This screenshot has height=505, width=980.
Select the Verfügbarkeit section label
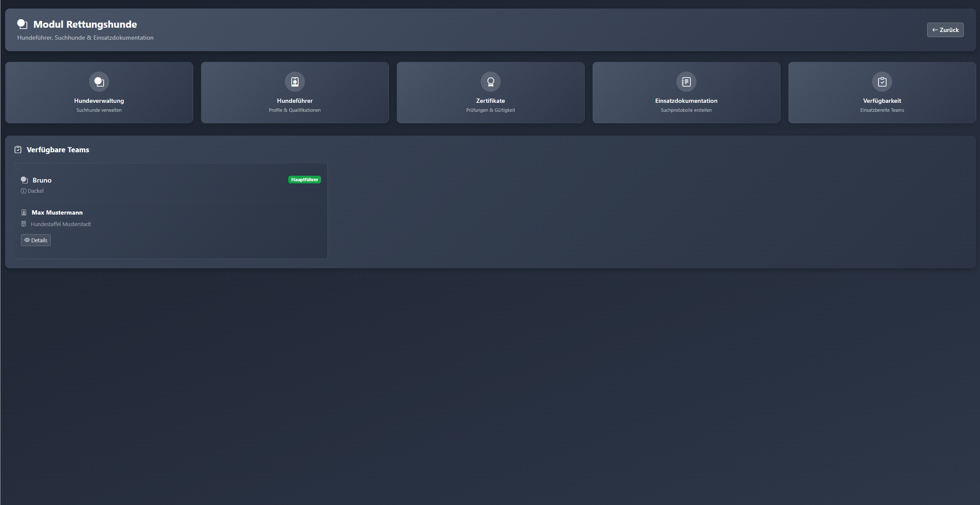tap(882, 101)
